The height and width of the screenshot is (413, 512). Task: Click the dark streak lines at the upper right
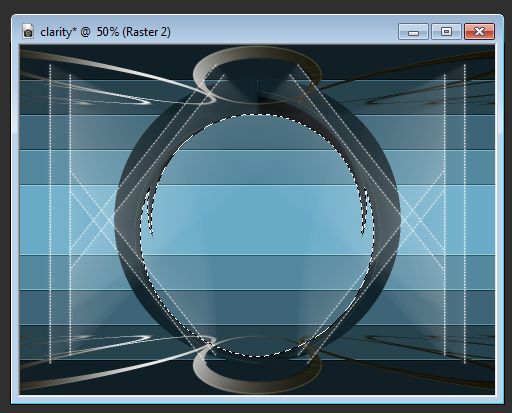point(407,83)
